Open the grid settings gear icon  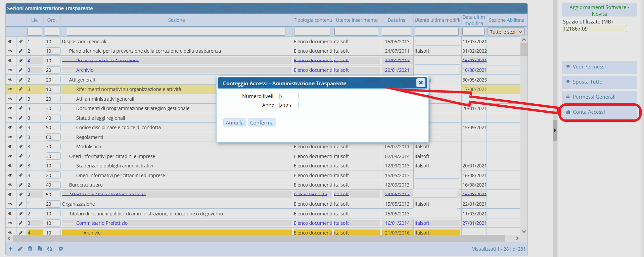click(x=61, y=249)
